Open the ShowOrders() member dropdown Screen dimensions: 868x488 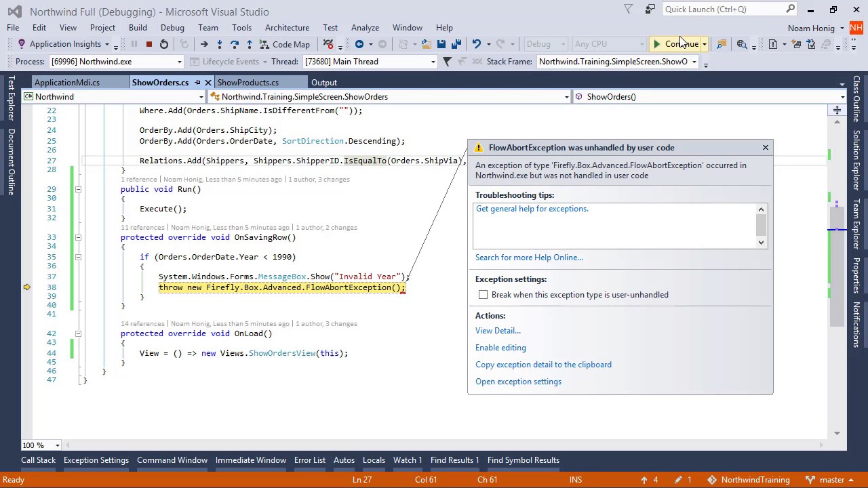(842, 97)
